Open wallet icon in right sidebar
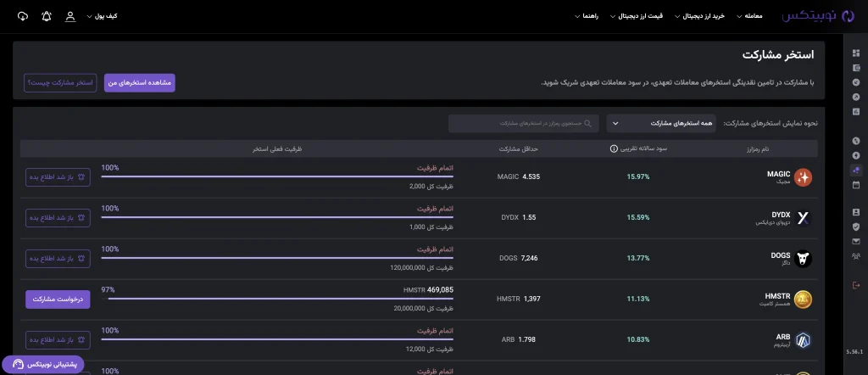 [856, 68]
